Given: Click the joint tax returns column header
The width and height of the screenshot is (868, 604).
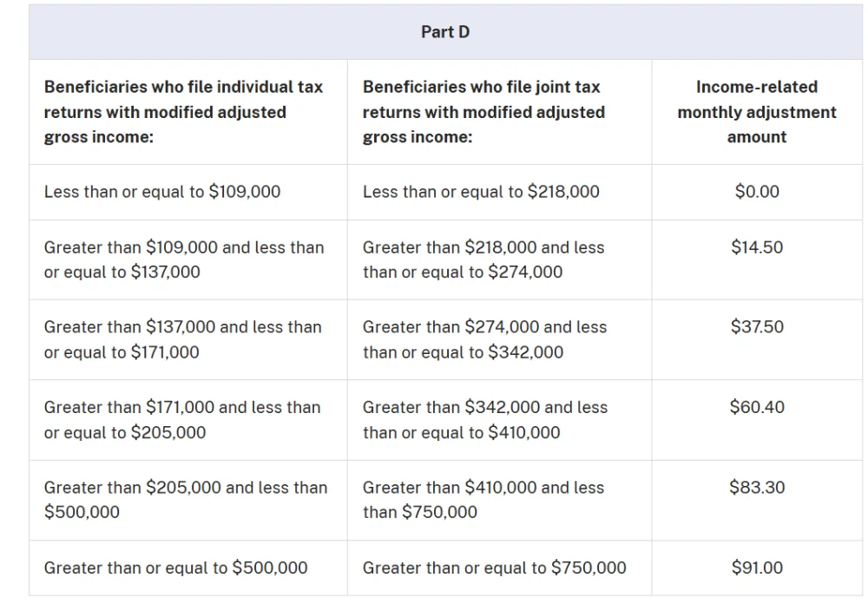Looking at the screenshot, I should coord(483,112).
